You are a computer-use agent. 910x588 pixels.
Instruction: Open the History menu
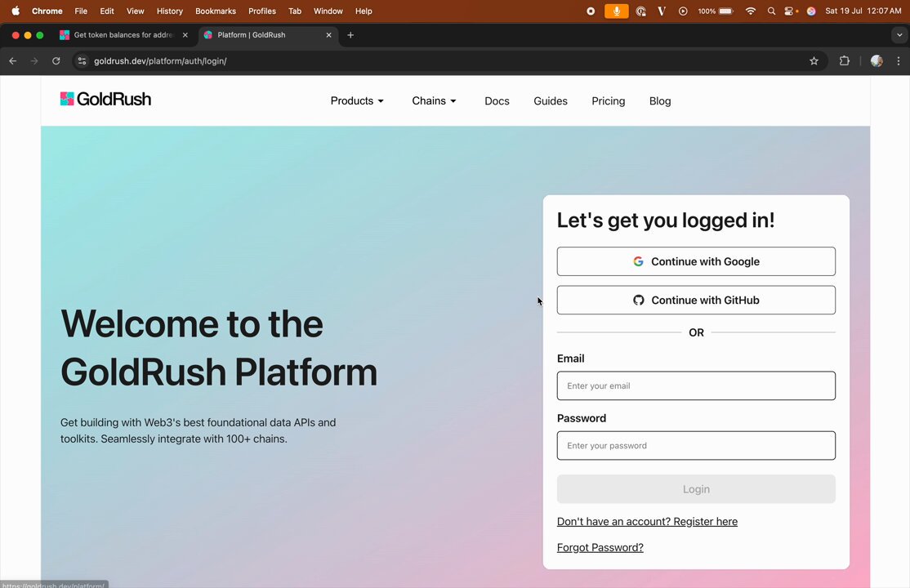(169, 11)
